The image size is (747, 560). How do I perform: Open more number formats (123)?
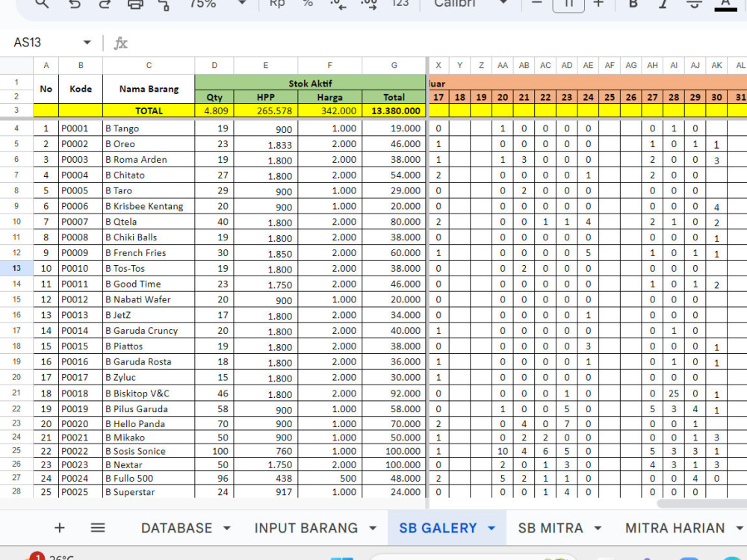click(x=400, y=3)
